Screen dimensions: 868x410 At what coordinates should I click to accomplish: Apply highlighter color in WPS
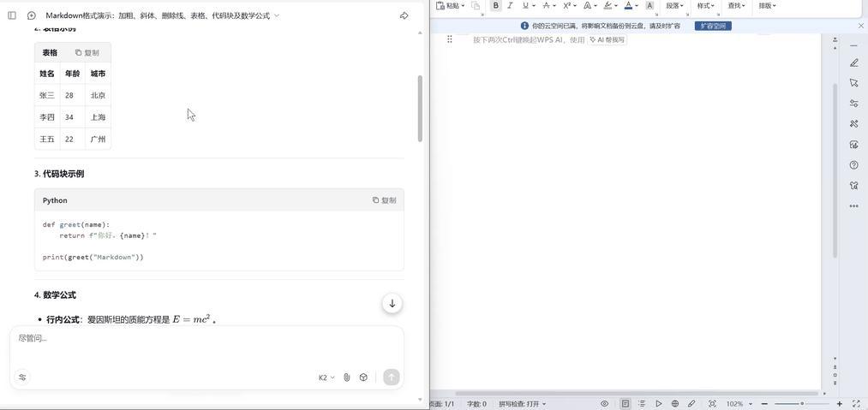coord(608,5)
